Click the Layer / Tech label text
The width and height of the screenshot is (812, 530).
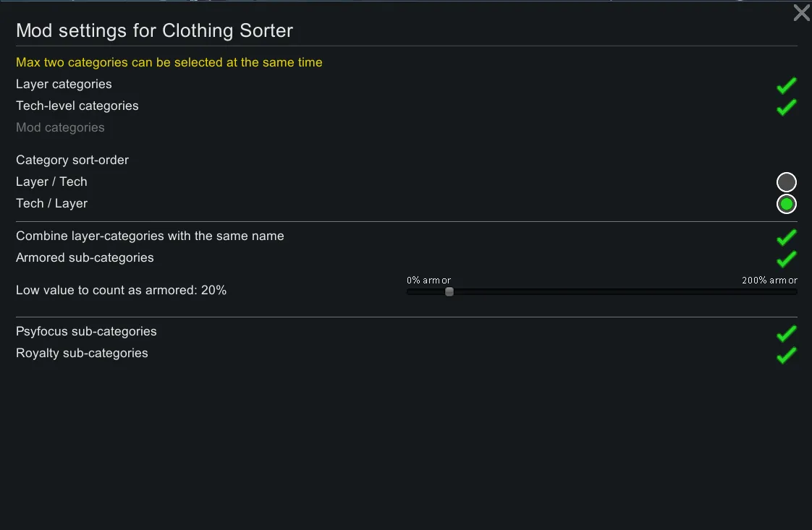(x=51, y=182)
